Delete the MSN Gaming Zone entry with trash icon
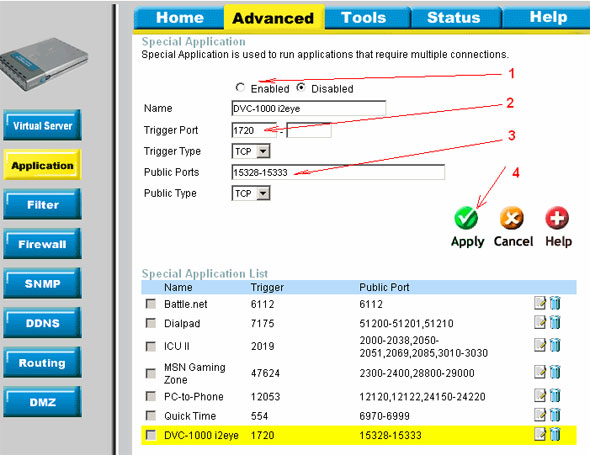This screenshot has height=455, width=590. (555, 372)
